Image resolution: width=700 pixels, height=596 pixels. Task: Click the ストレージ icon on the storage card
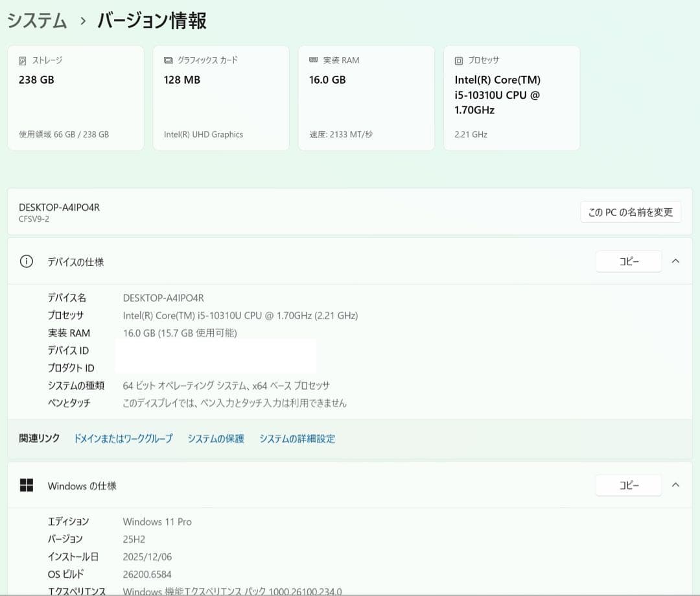coord(22,60)
